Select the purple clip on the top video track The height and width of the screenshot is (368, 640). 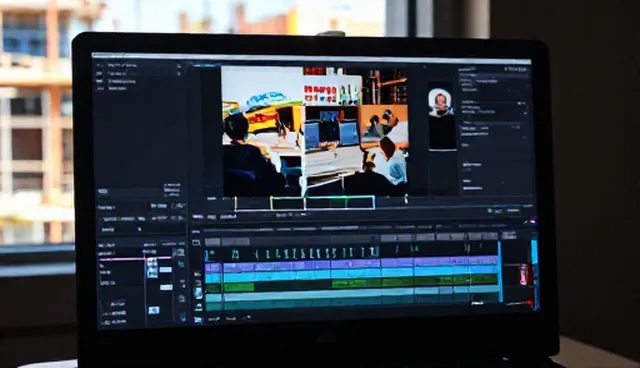pyautogui.click(x=351, y=265)
